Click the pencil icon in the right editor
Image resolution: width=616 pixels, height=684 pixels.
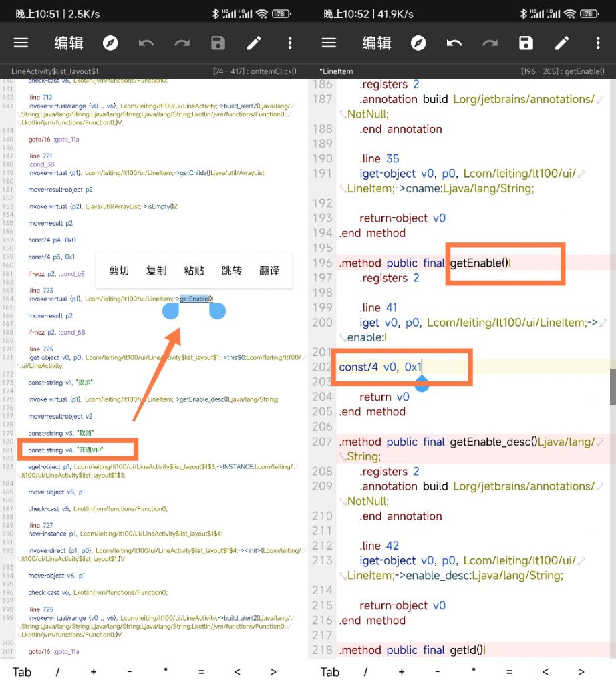coord(562,43)
